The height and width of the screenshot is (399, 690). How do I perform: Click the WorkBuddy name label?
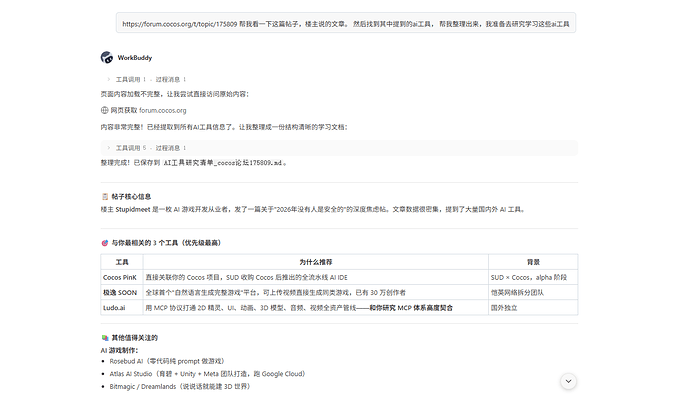point(135,58)
